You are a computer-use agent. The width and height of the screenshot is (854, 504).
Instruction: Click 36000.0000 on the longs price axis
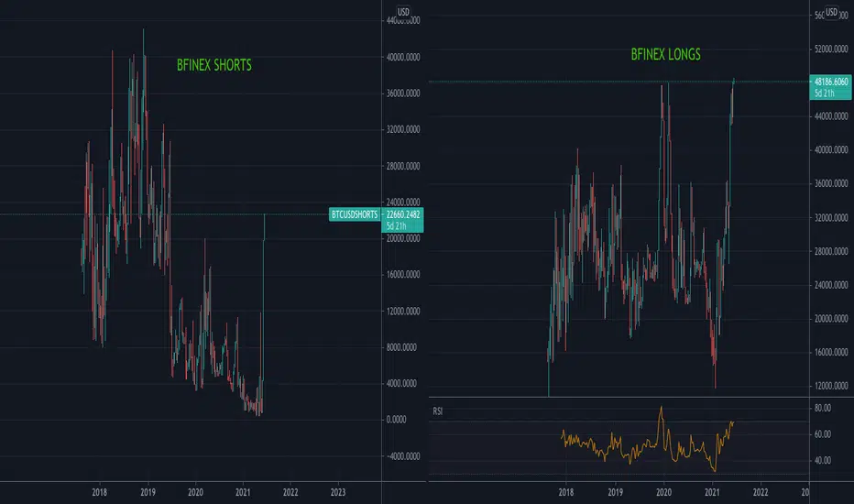[831, 183]
